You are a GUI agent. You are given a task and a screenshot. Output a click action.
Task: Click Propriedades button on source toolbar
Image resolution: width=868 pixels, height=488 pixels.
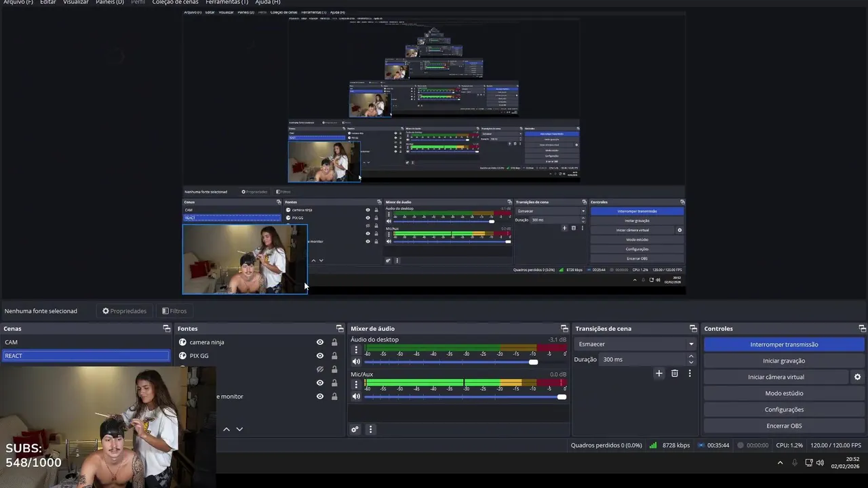tap(124, 311)
